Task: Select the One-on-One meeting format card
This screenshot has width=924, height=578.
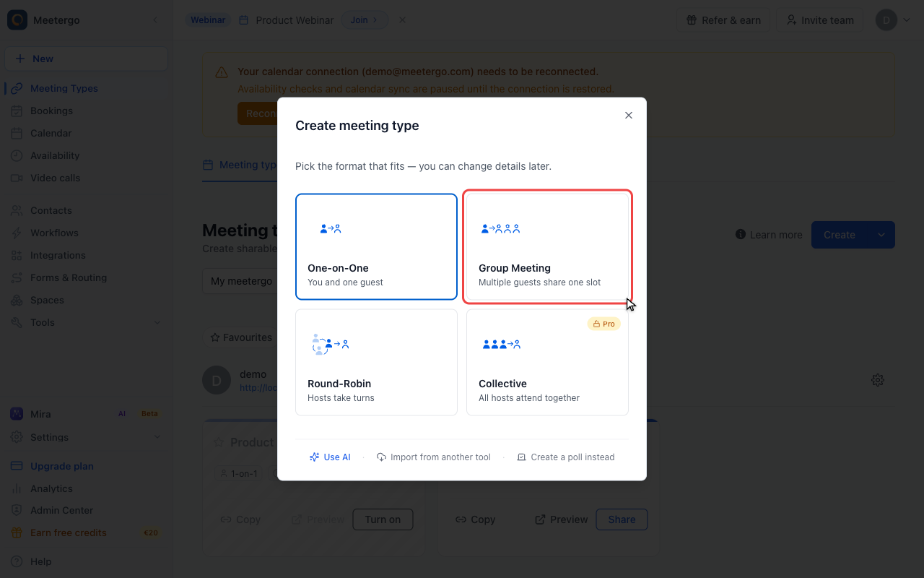Action: [376, 246]
